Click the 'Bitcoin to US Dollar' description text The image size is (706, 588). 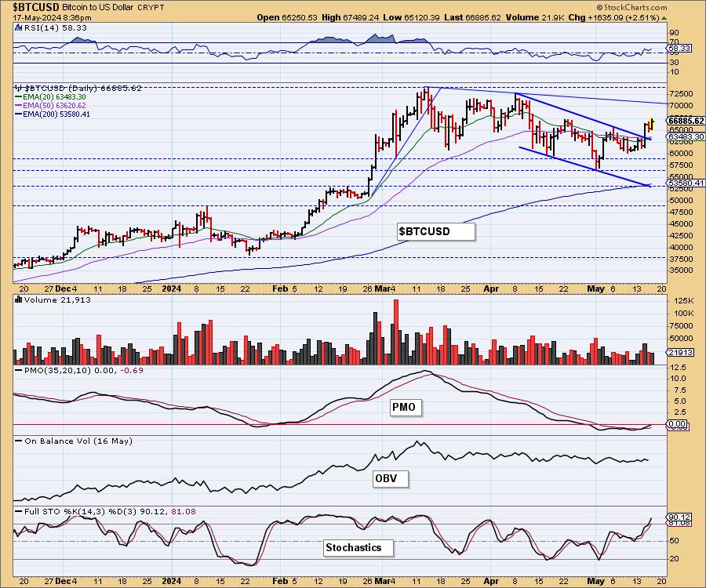click(x=96, y=8)
